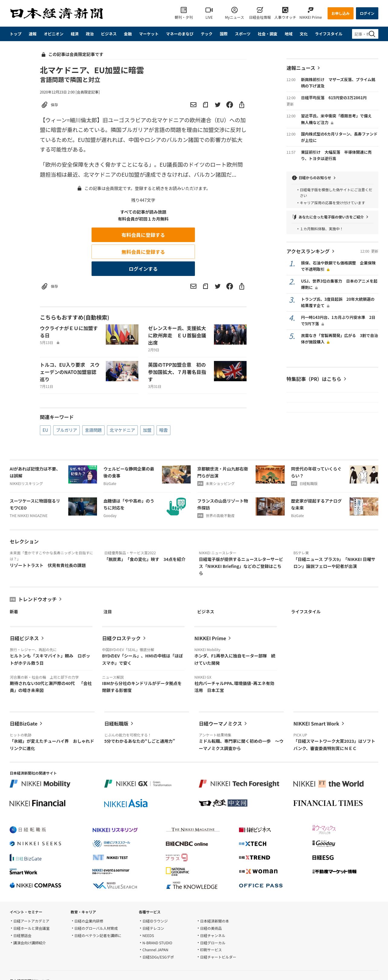
Task: Click the upload share icon below the ログインする button
Action: pos(242,286)
